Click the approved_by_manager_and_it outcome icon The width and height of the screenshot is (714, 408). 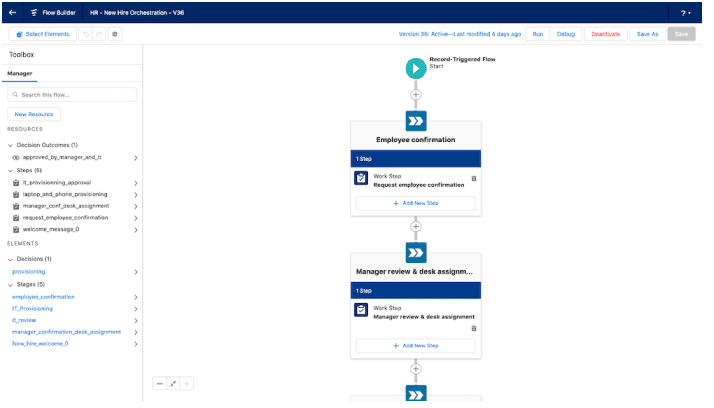(x=16, y=158)
